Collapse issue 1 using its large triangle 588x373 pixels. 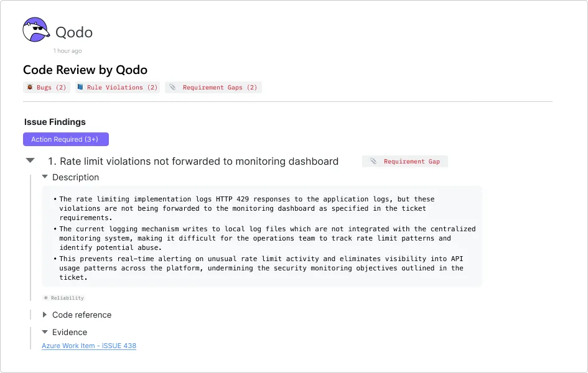pyautogui.click(x=30, y=161)
